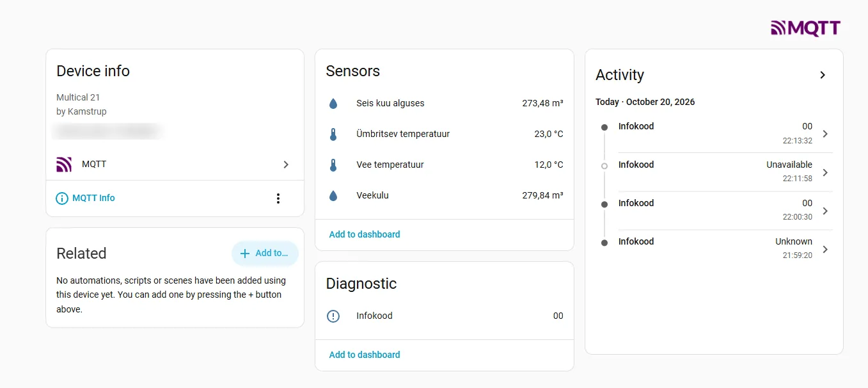The height and width of the screenshot is (388, 868).
Task: Click thermometer icon for Vee temperatuur
Action: 333,165
